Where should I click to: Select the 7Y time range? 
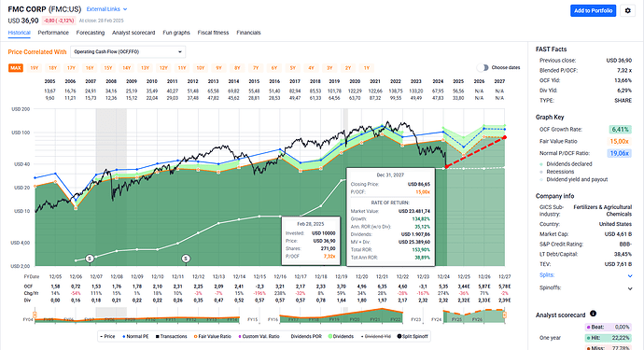coord(256,68)
